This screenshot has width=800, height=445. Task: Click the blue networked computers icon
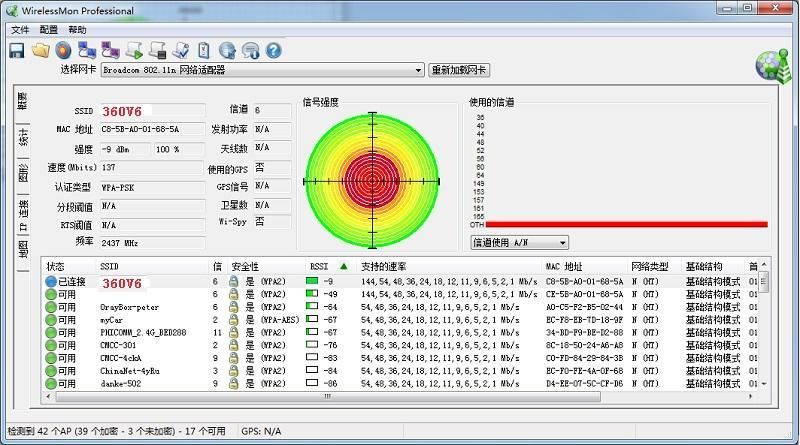click(87, 50)
